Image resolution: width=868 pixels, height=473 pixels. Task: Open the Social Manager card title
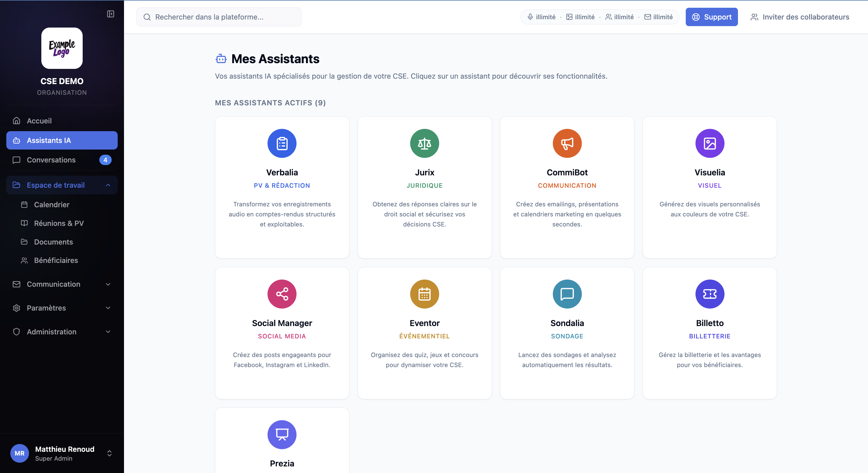point(282,323)
